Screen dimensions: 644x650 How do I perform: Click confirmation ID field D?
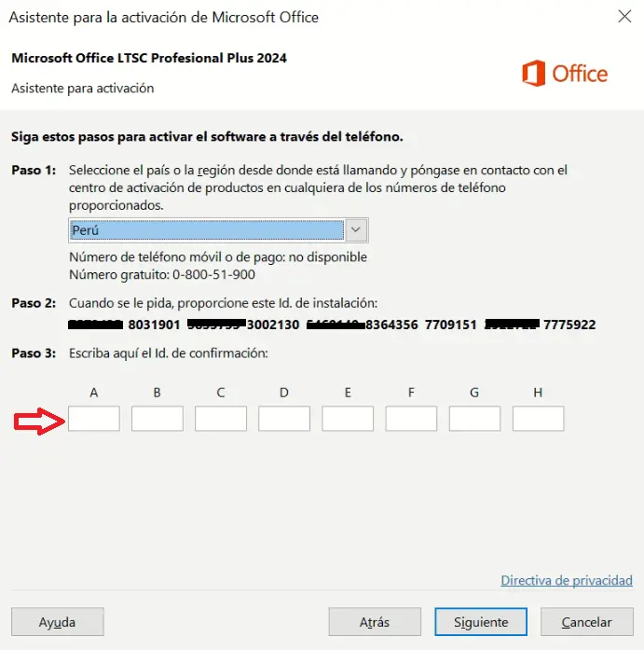[x=284, y=419]
